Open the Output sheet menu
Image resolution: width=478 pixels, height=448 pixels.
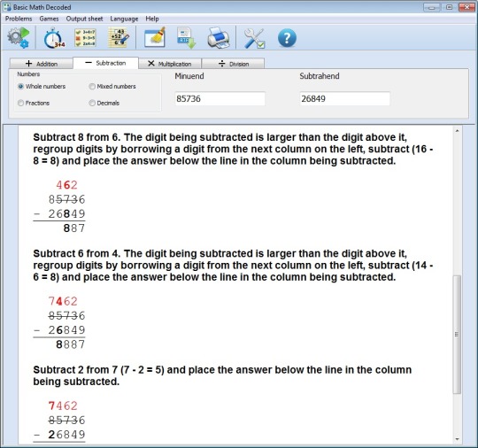point(84,19)
